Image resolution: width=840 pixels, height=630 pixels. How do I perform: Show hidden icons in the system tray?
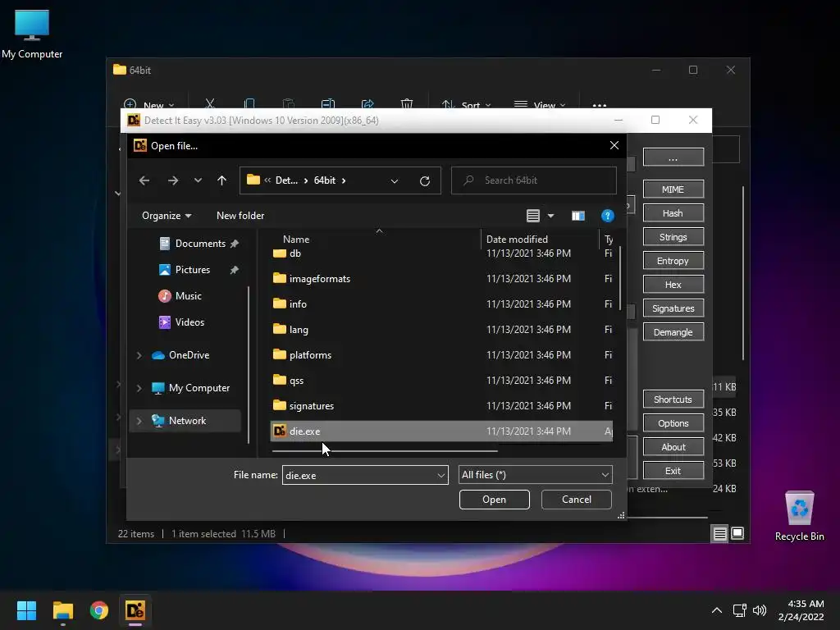pos(716,610)
